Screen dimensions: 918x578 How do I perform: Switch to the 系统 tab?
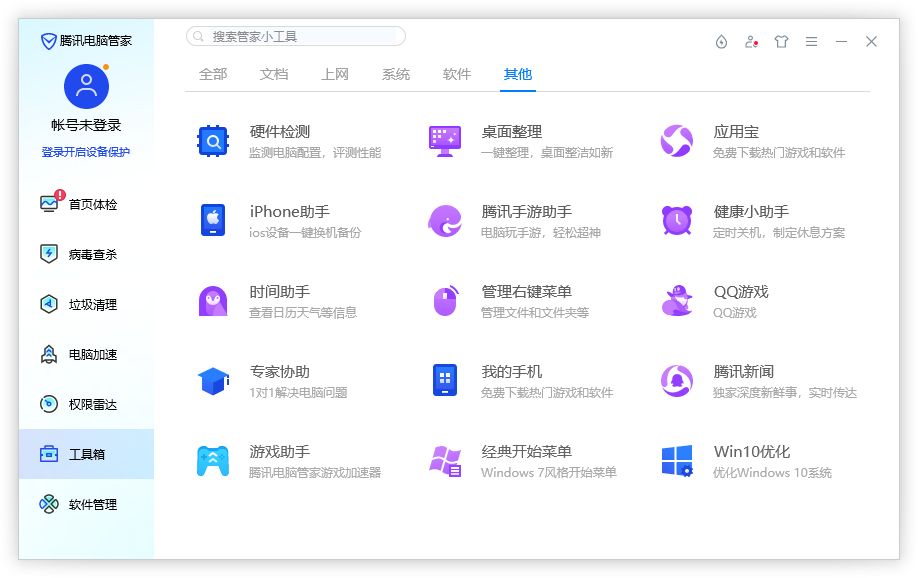[395, 74]
